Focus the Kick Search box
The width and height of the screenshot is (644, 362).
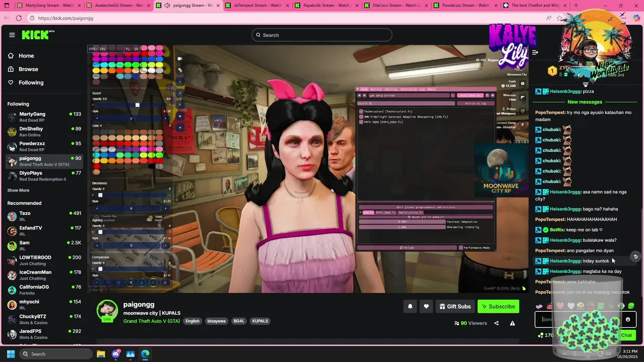pos(322,35)
